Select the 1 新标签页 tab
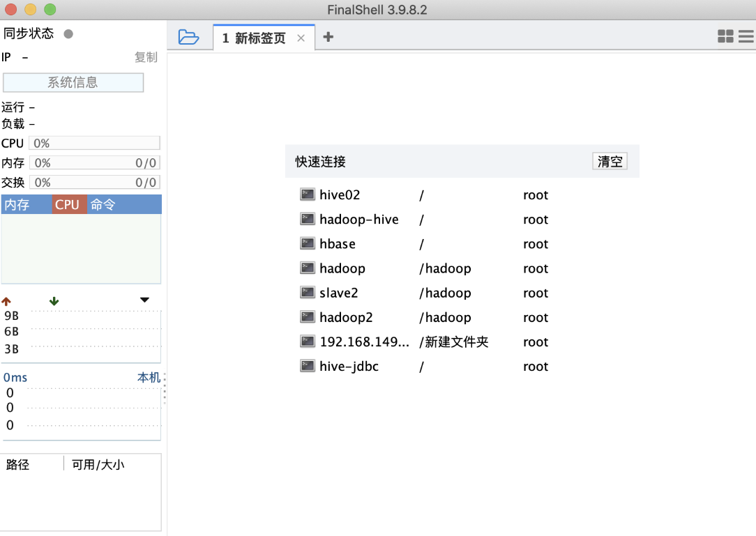The width and height of the screenshot is (756, 536). (x=264, y=38)
